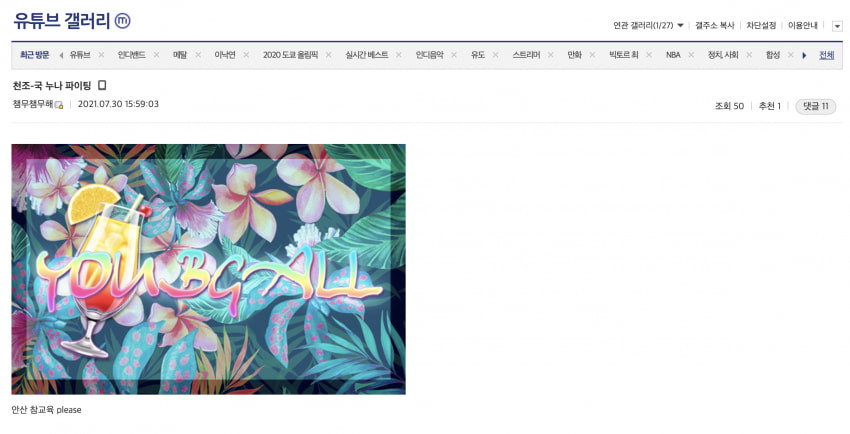The height and width of the screenshot is (434, 850).
Task: Click the author nickname 챔무챔무해
Action: [x=33, y=104]
